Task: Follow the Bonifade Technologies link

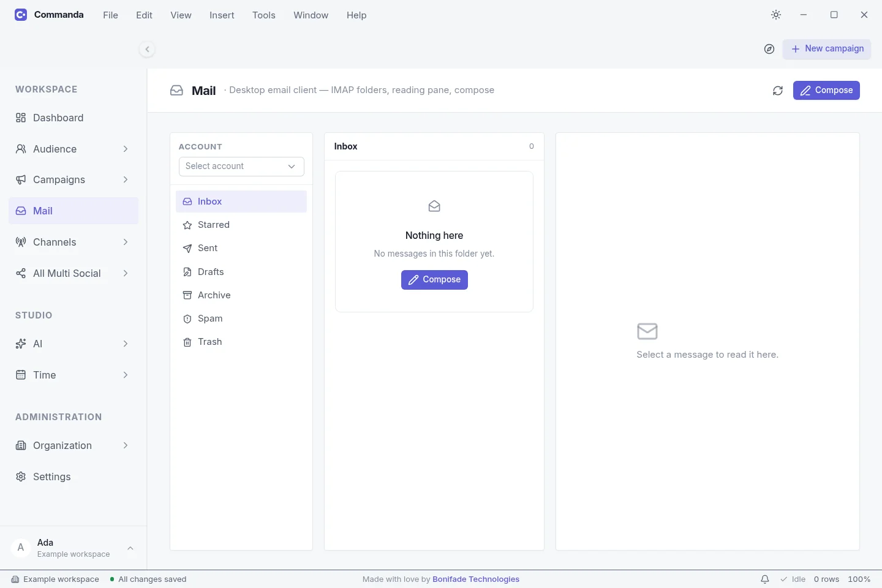Action: coord(476,579)
